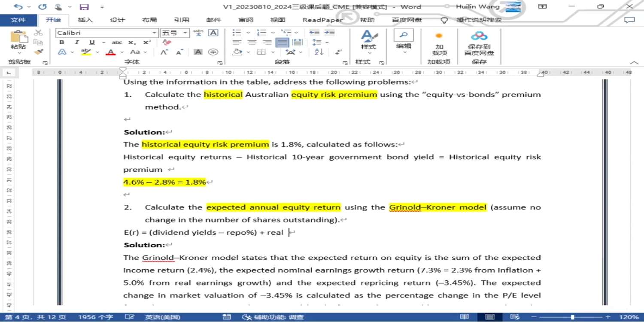Screen dimensions: 644x322
Task: Toggle character shading (gray A)
Action: click(x=198, y=52)
